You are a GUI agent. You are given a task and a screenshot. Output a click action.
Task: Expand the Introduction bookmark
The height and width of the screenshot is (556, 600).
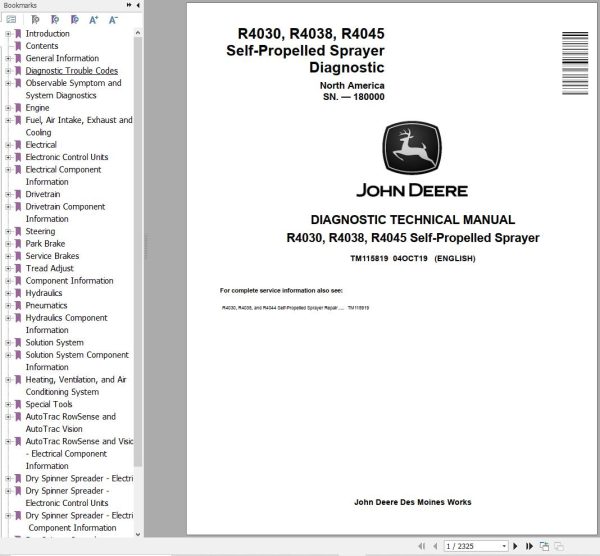[x=8, y=34]
